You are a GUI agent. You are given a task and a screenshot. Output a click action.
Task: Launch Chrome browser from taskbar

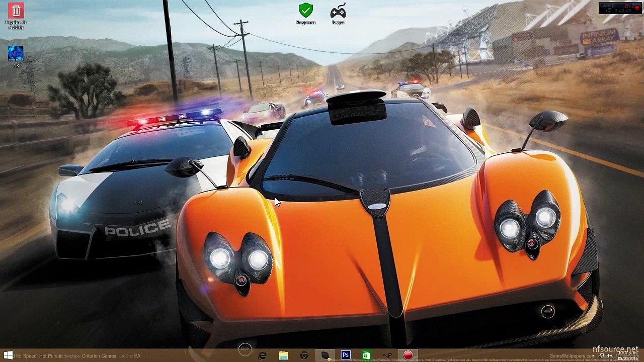pyautogui.click(x=304, y=355)
